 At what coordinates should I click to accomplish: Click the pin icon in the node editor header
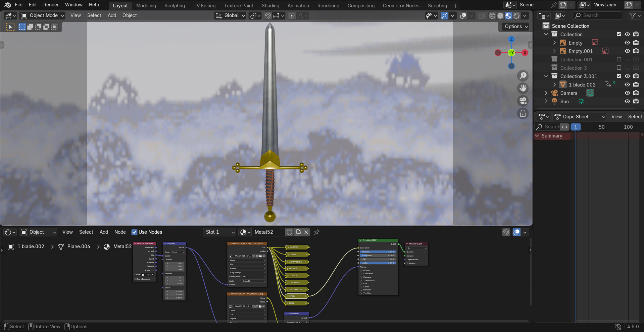[316, 232]
